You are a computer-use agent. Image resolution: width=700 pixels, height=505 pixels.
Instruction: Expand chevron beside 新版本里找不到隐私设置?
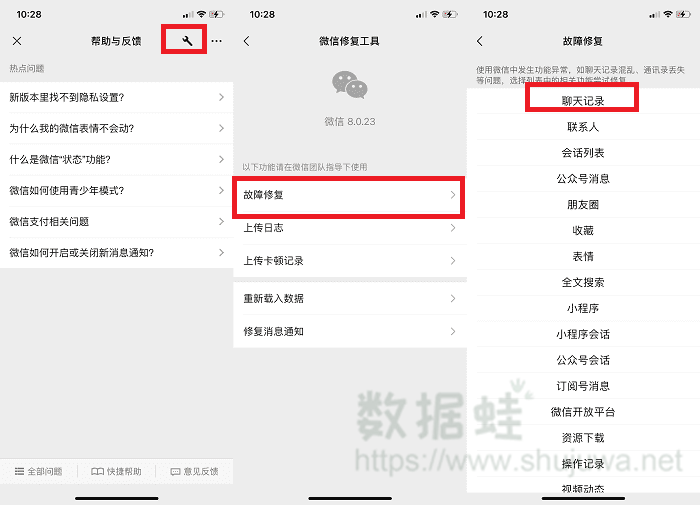[x=221, y=97]
